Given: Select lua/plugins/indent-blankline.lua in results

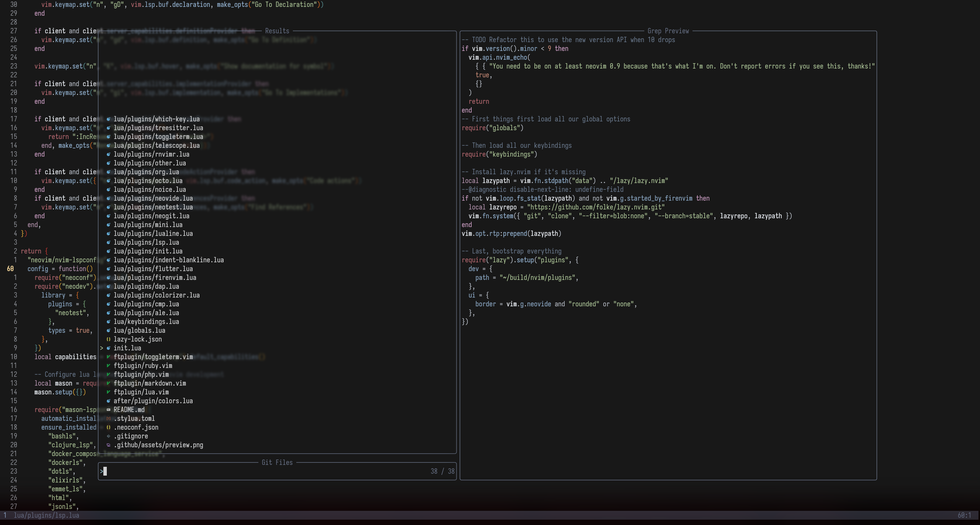Looking at the screenshot, I should 168,260.
